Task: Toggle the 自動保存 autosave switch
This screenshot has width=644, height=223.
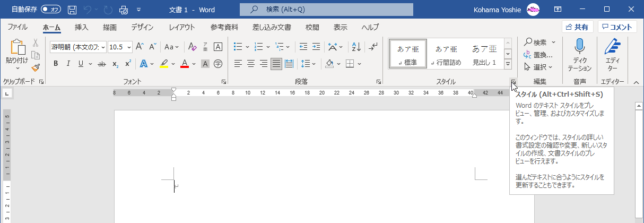Action: (51, 10)
